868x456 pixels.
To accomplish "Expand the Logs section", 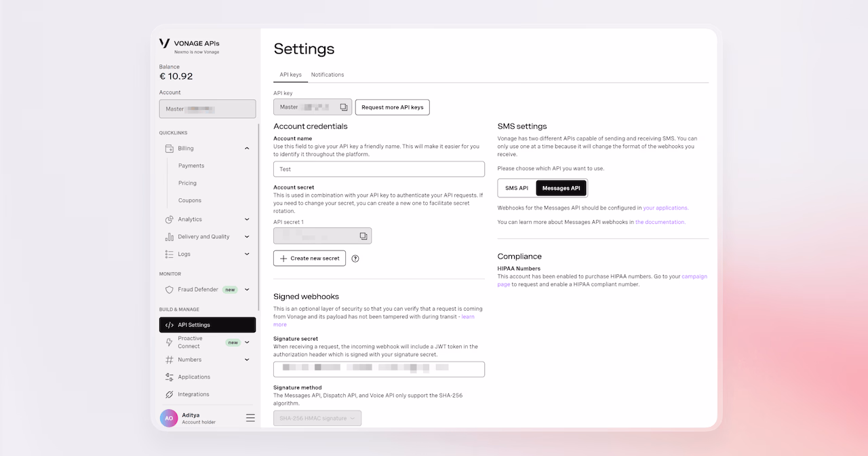I will point(247,254).
